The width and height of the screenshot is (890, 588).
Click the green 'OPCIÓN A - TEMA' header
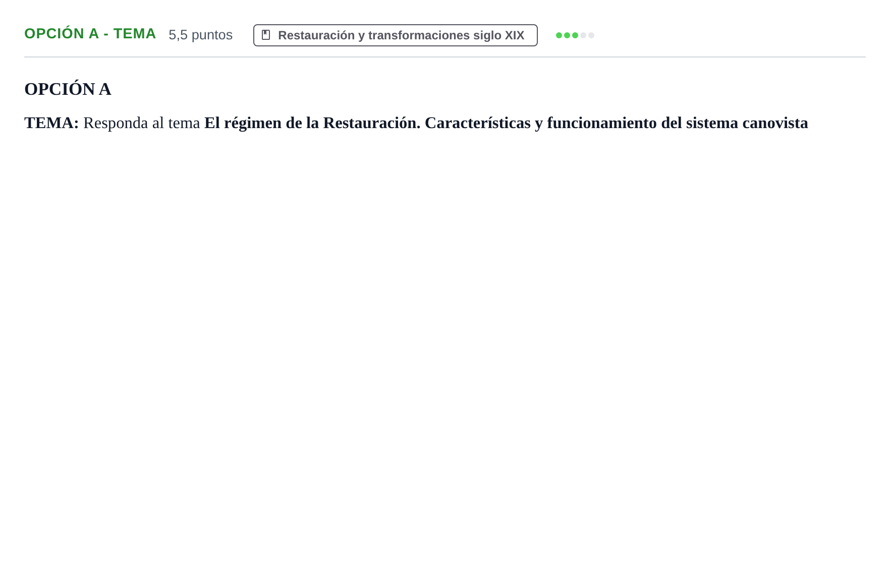tap(90, 34)
